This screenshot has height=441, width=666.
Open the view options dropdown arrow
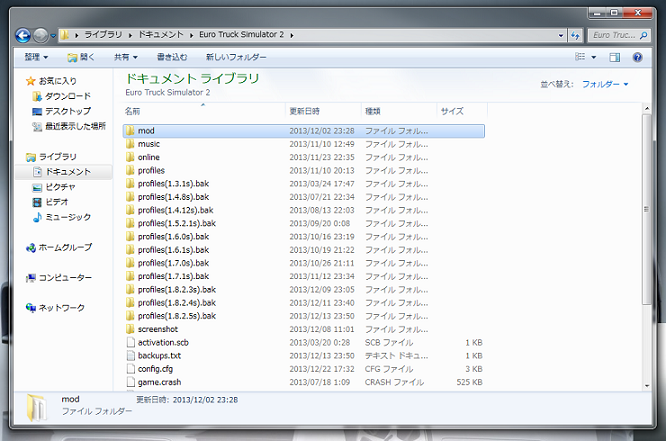[x=594, y=57]
